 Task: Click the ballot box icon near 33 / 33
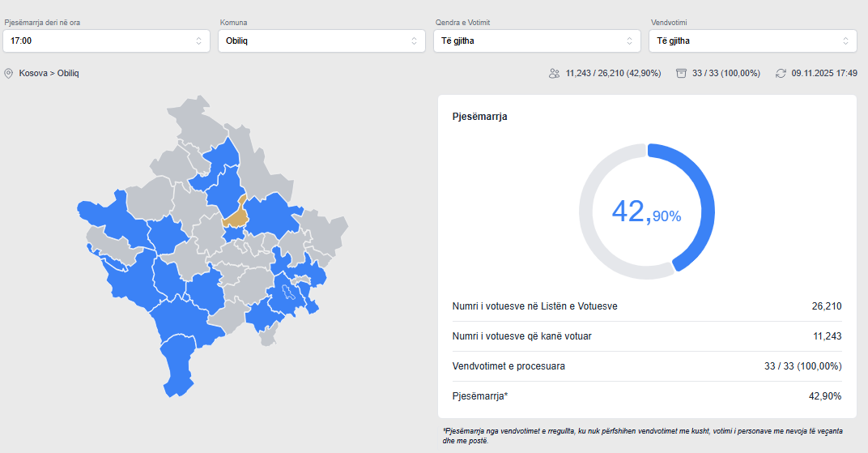[681, 74]
